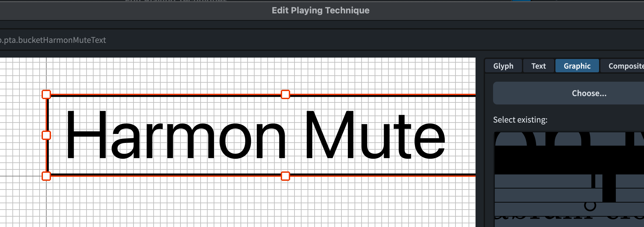Click the bottom-center resize handle of graphic
The height and width of the screenshot is (227, 644).
[x=285, y=176]
